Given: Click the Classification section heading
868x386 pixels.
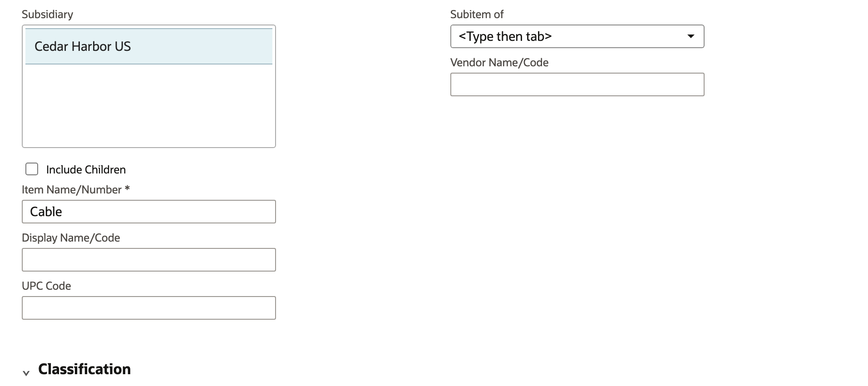Looking at the screenshot, I should point(84,369).
